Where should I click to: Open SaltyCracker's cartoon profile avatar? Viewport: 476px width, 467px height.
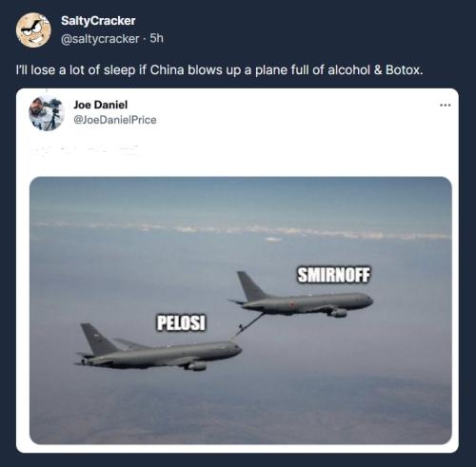[x=33, y=29]
